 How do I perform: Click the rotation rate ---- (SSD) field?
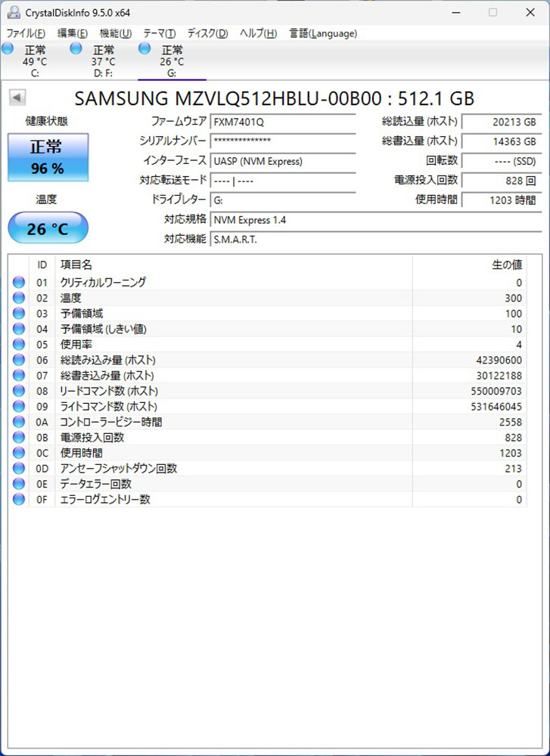[x=502, y=161]
